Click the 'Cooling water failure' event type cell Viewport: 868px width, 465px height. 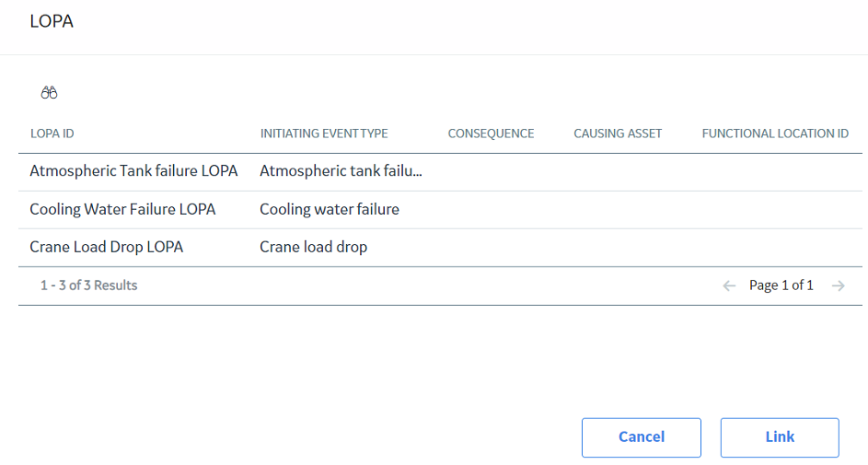coord(330,209)
